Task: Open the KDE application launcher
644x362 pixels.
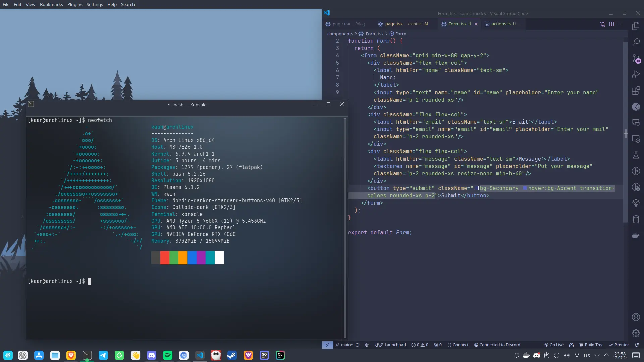Action: pyautogui.click(x=8, y=355)
